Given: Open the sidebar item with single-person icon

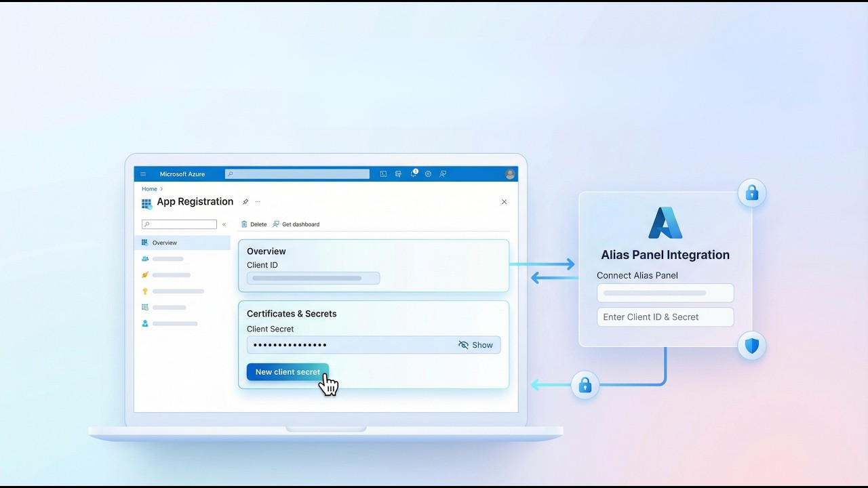Looking at the screenshot, I should (170, 324).
